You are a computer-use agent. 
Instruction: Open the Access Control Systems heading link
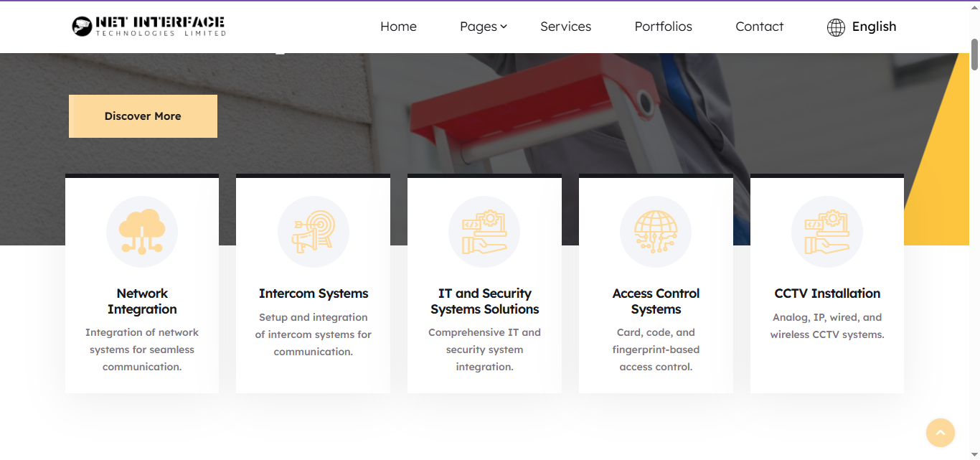[x=656, y=301]
